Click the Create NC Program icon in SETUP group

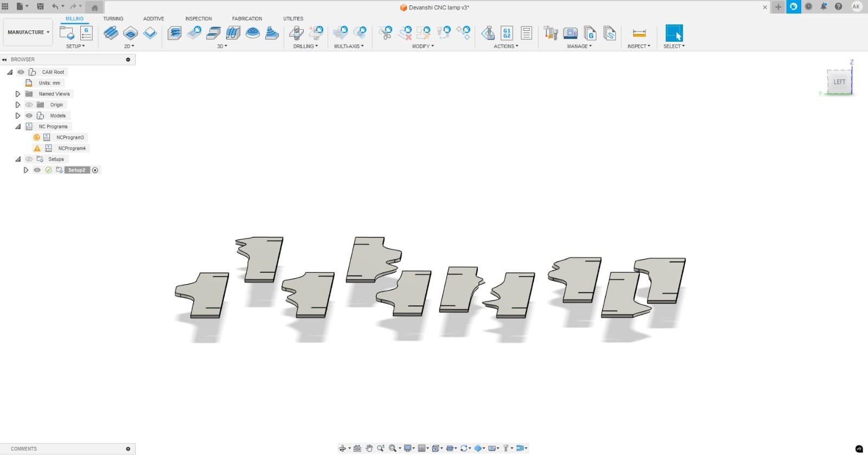(86, 33)
